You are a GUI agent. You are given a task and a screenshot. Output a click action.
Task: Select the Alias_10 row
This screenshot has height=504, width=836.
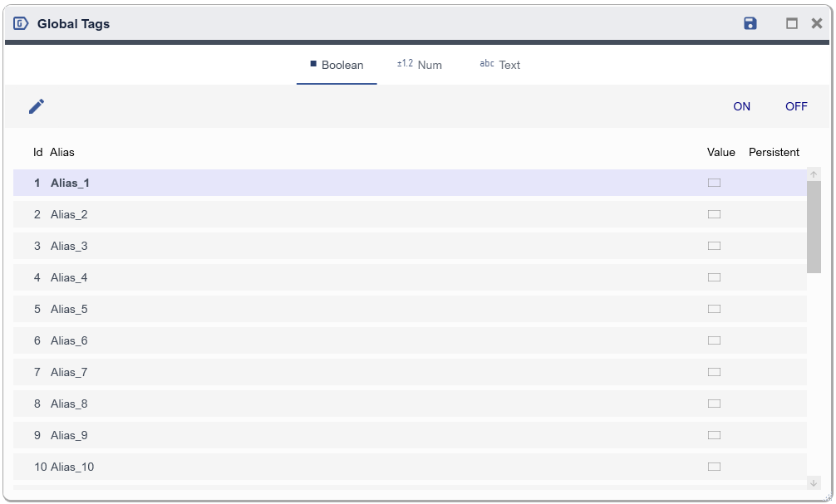[x=332, y=467]
